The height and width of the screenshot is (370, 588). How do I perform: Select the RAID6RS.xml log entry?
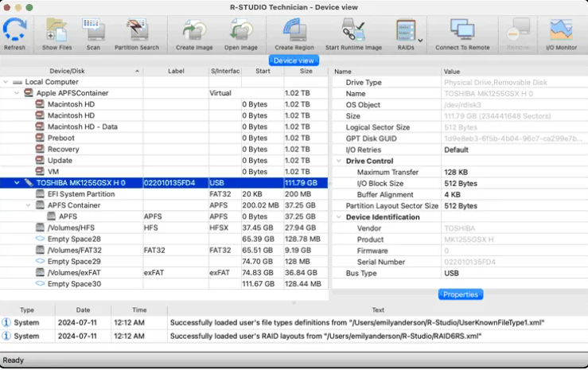point(294,337)
